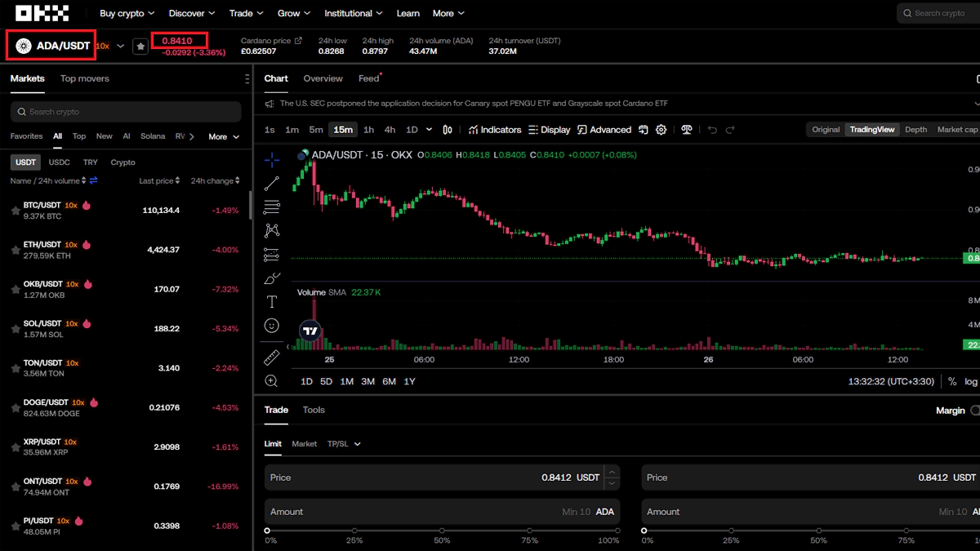Focus the Search crypto field in Markets panel
This screenshot has height=551, width=980.
126,112
